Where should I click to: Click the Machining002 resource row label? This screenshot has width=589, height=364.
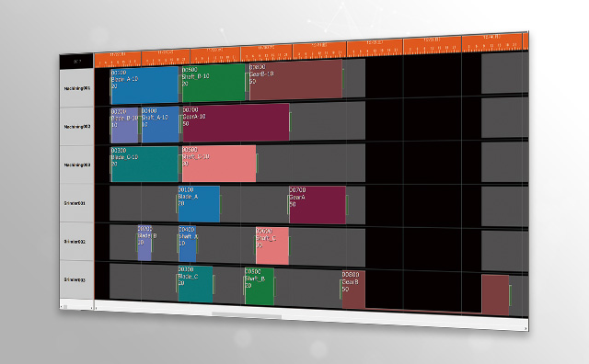76,127
